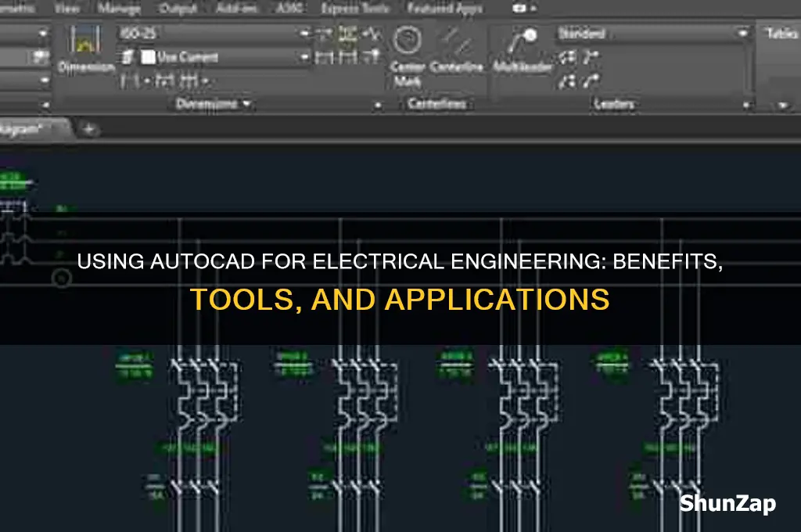Click the large Dimension tool button
Image resolution: width=801 pixels, height=532 pixels.
(85, 49)
